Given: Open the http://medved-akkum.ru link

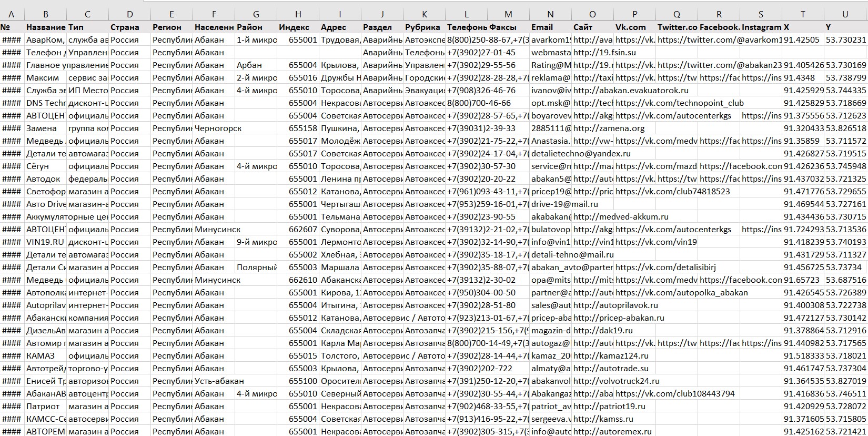Looking at the screenshot, I should [621, 217].
